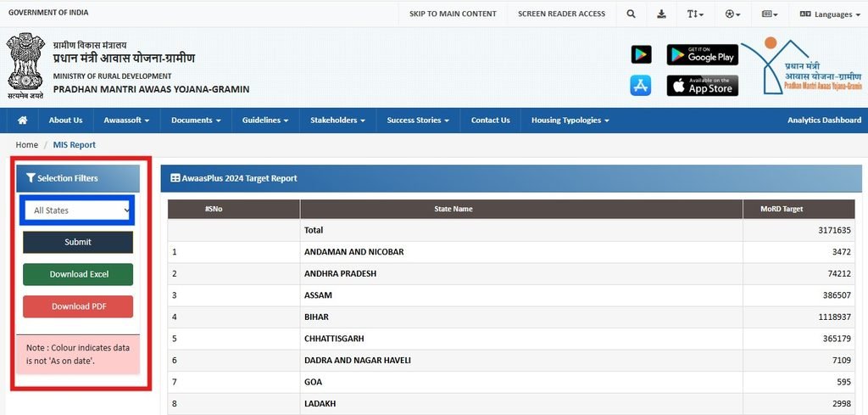This screenshot has width=868, height=415.
Task: Open the About Us menu item
Action: pos(65,121)
